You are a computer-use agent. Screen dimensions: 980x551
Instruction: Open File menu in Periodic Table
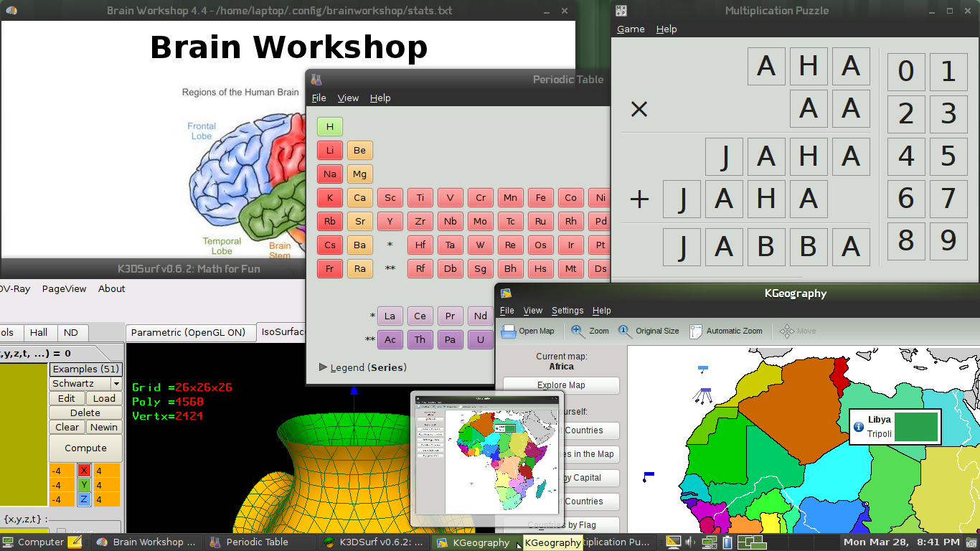tap(319, 98)
